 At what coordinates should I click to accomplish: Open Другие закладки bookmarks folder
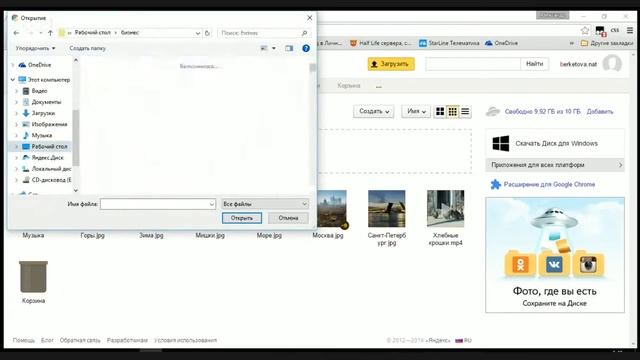(607, 43)
